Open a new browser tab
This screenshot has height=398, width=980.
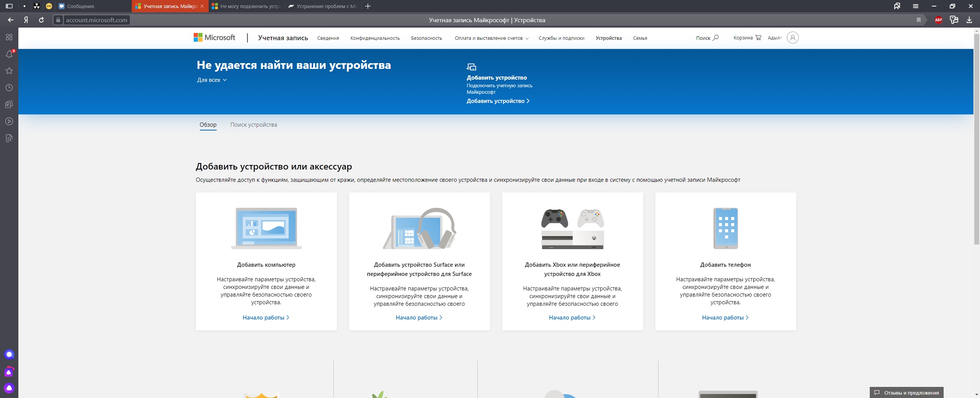tap(368, 6)
